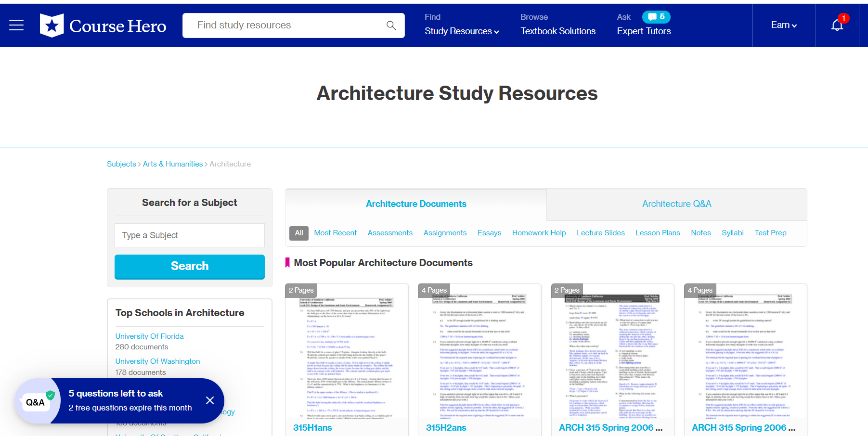This screenshot has width=868, height=436.
Task: Open the 2 Pages ARCH 315 thumbnail
Action: (612, 351)
